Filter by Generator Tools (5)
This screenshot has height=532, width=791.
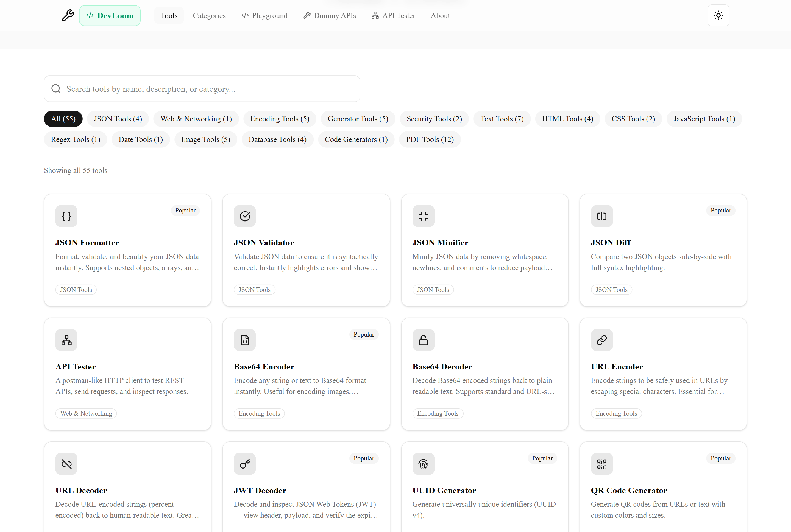point(358,119)
